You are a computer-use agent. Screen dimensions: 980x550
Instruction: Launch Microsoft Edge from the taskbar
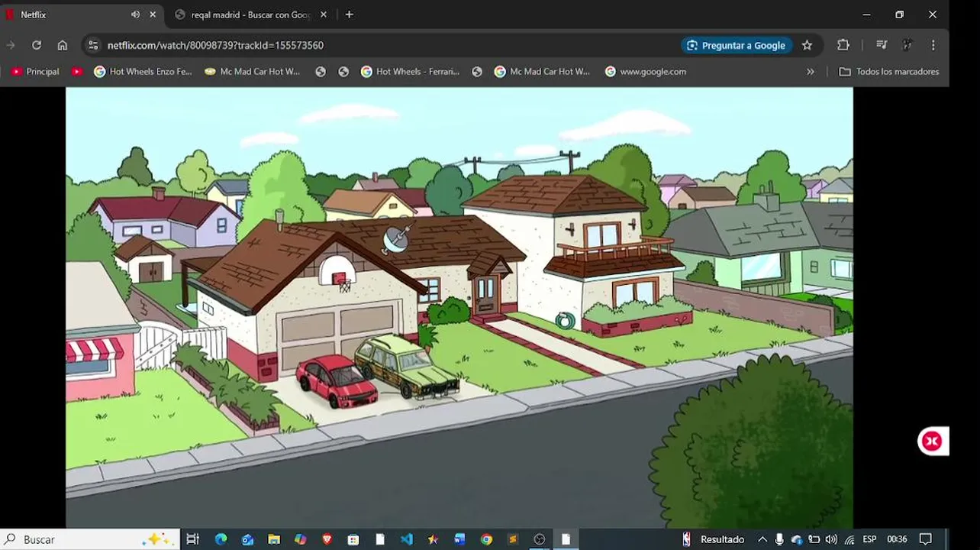pyautogui.click(x=221, y=539)
